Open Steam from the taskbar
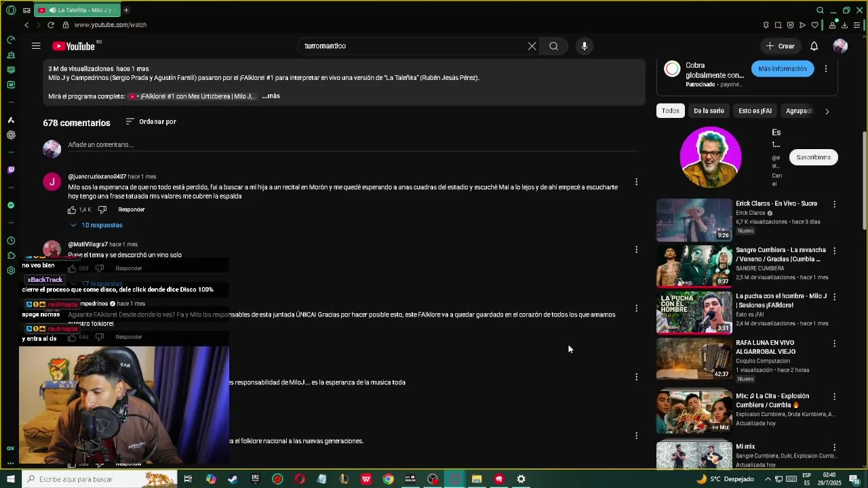This screenshot has height=488, width=868. click(x=233, y=479)
